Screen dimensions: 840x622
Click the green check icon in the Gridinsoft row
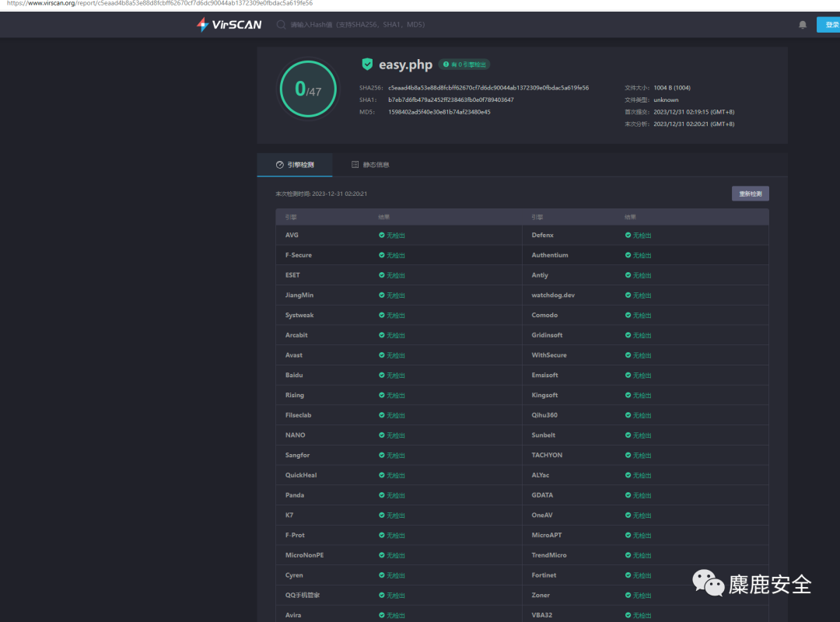[628, 335]
